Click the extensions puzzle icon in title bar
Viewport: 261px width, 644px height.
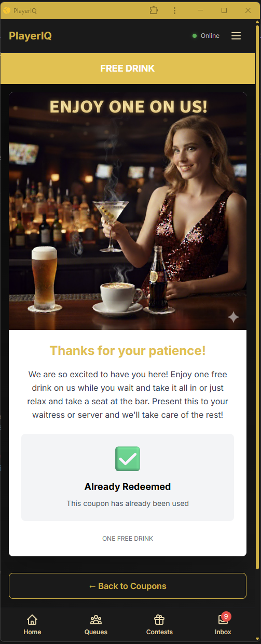(x=153, y=10)
